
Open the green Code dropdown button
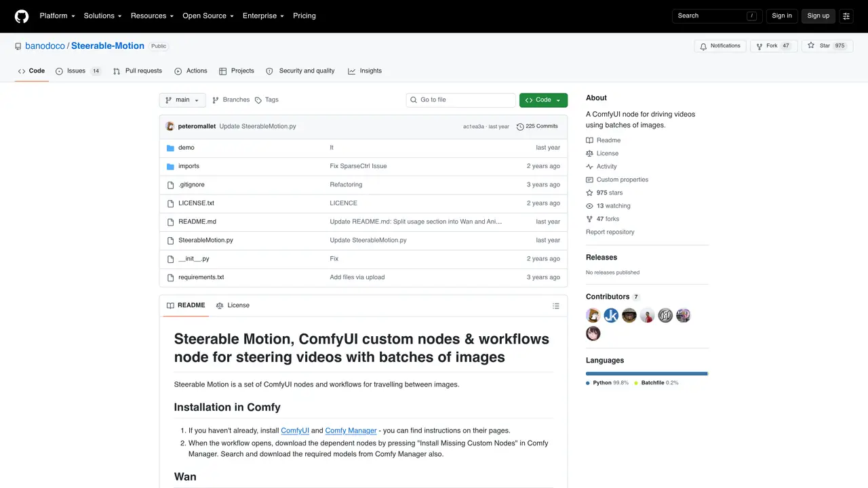tap(543, 100)
